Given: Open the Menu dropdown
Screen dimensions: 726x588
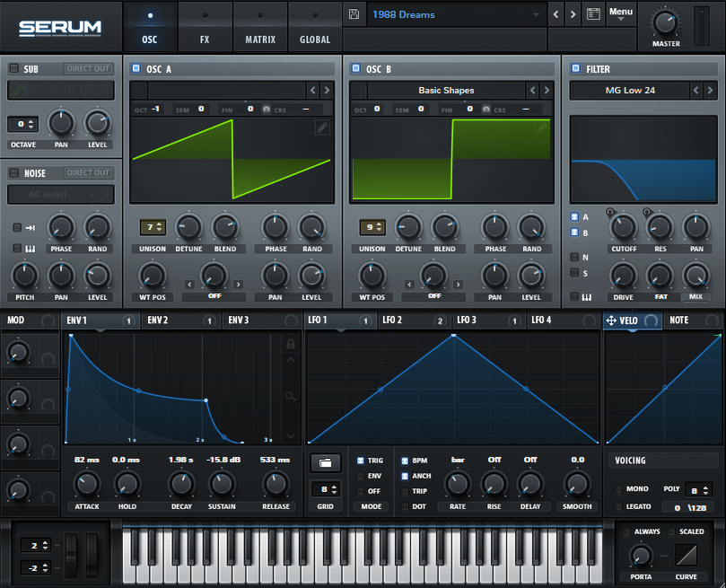Looking at the screenshot, I should (620, 13).
